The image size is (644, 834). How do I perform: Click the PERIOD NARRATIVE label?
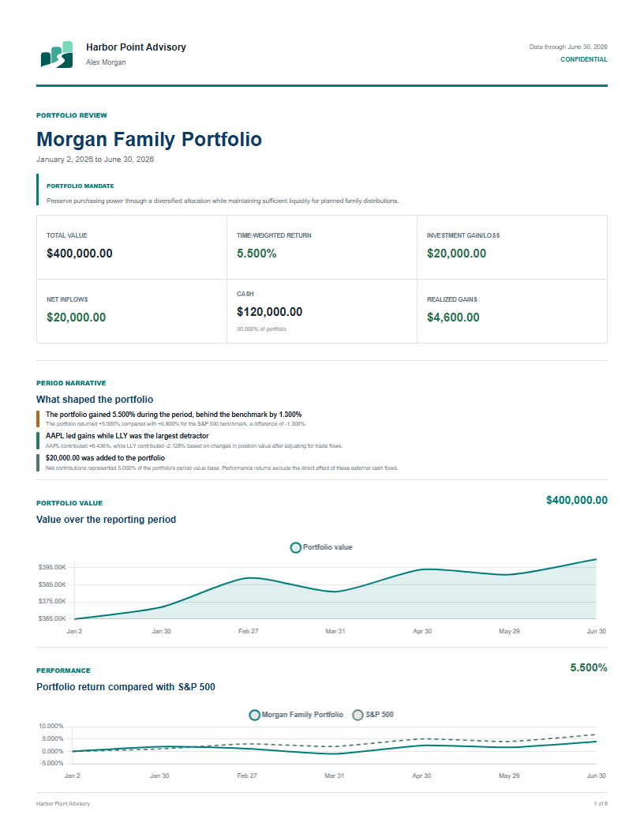[71, 384]
